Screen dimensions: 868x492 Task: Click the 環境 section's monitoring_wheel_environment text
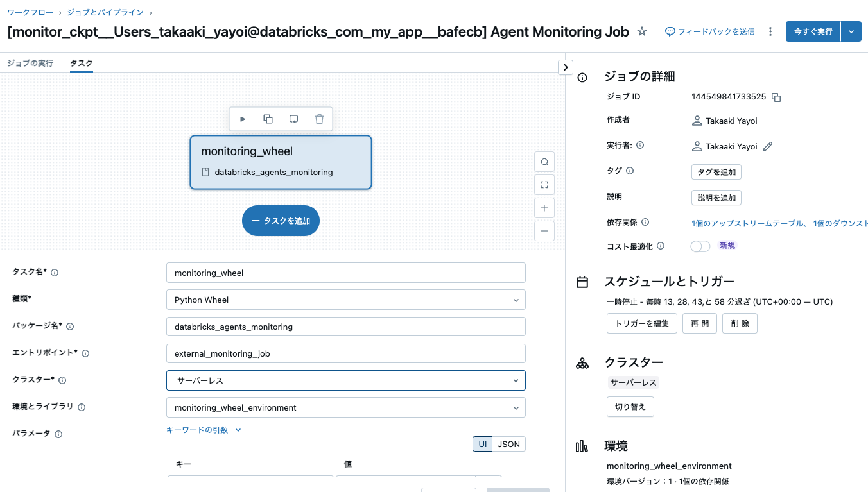pos(669,466)
